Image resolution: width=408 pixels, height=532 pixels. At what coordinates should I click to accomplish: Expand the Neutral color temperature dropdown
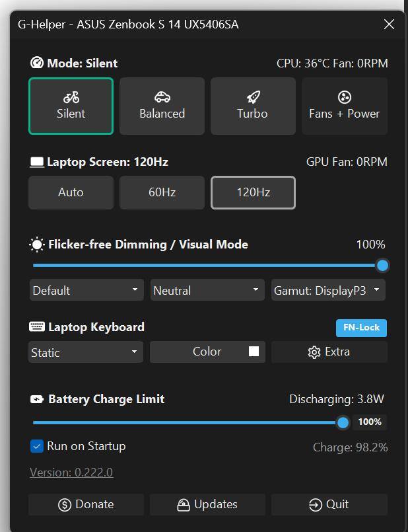click(207, 290)
